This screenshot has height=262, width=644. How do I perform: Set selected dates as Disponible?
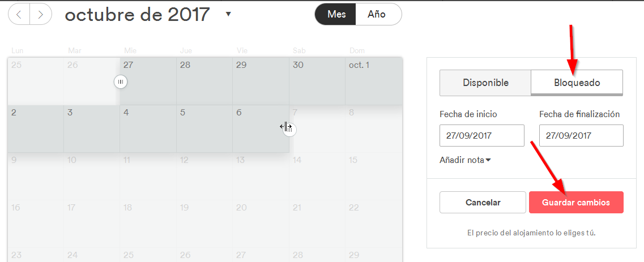(x=485, y=83)
